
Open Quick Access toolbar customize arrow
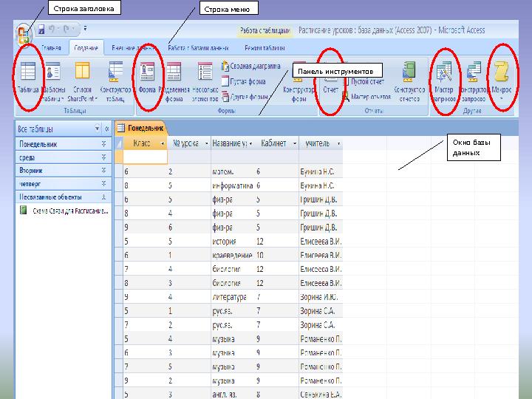[x=85, y=29]
